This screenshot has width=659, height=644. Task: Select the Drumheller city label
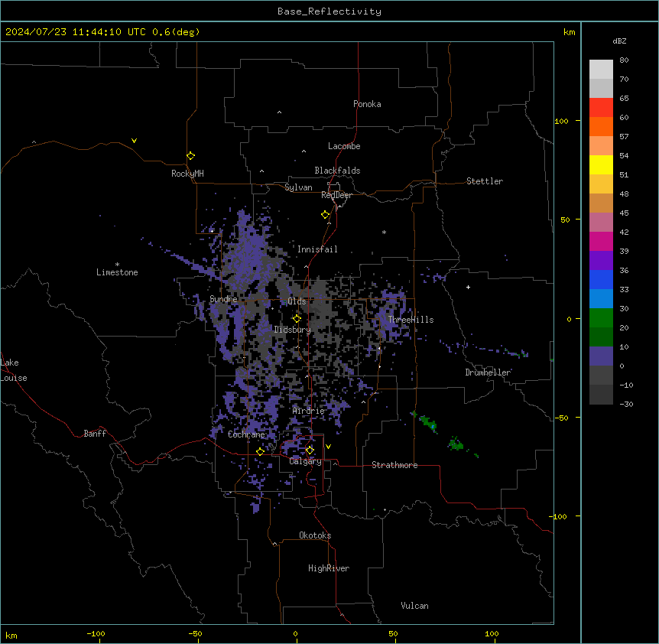click(x=488, y=372)
